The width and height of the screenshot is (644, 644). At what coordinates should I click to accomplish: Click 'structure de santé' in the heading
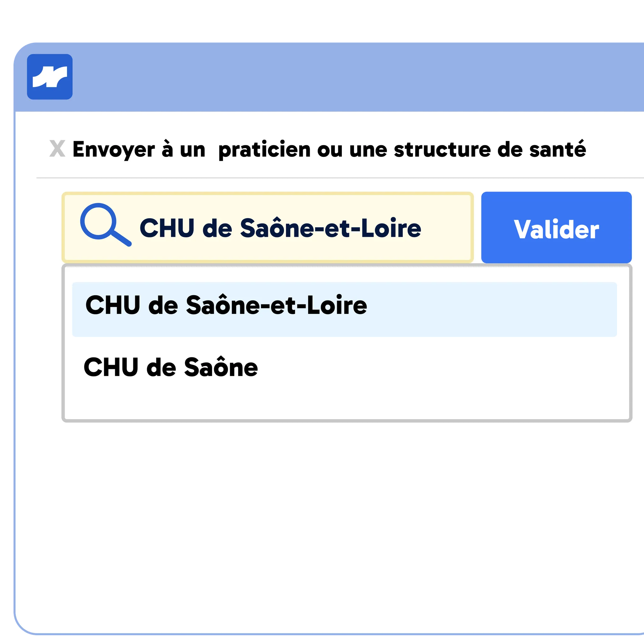490,149
